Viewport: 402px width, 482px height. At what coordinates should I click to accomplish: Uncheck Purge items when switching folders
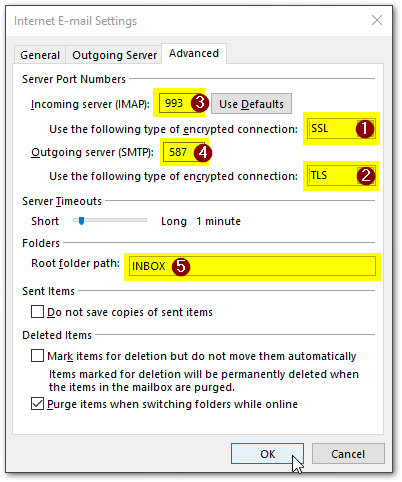[x=37, y=404]
